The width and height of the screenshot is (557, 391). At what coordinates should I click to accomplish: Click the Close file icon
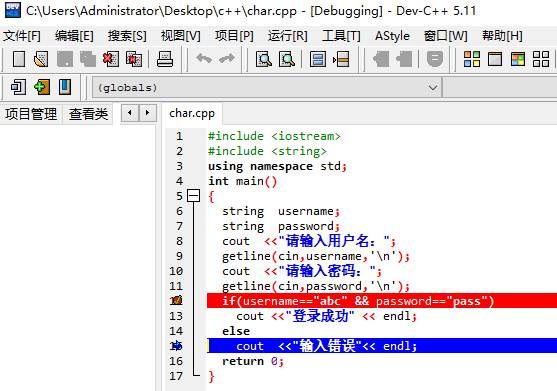coord(111,59)
